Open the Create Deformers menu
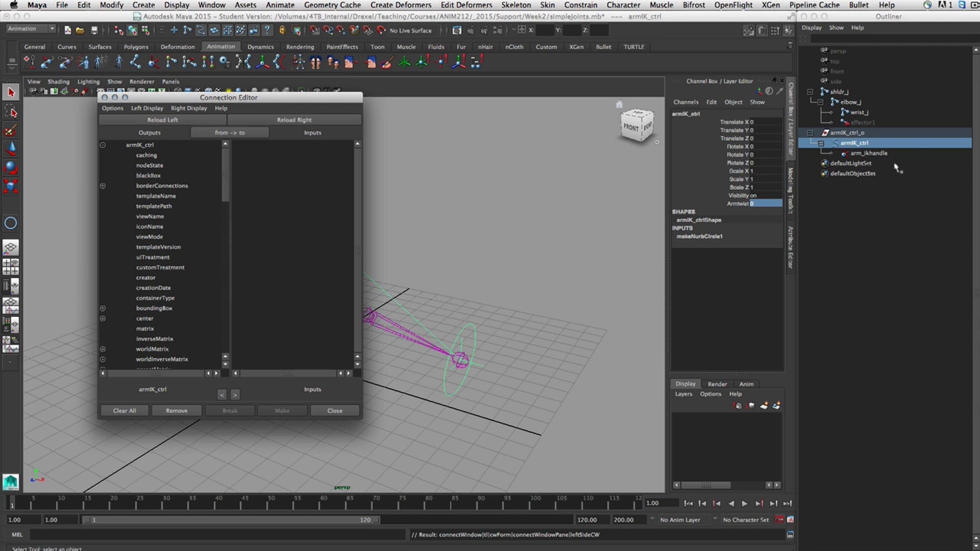 click(401, 5)
